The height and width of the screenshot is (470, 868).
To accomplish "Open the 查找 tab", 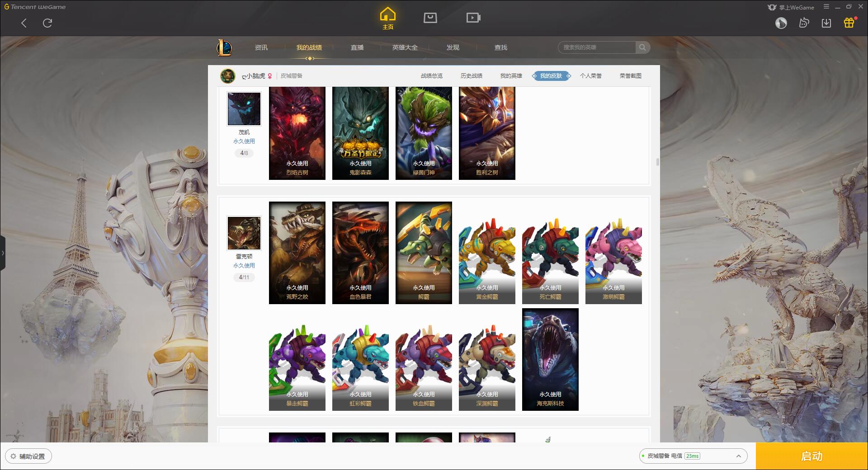I will click(501, 47).
